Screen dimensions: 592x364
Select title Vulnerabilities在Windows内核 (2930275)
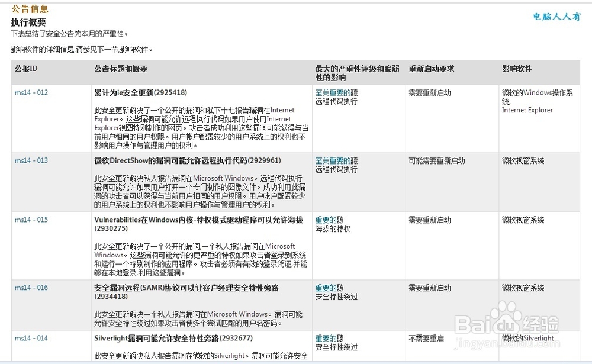point(198,224)
